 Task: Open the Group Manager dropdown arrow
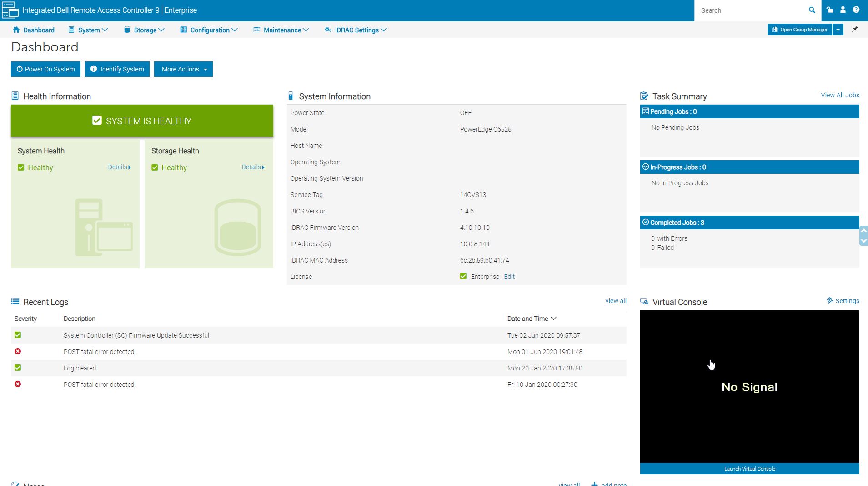pyautogui.click(x=838, y=30)
